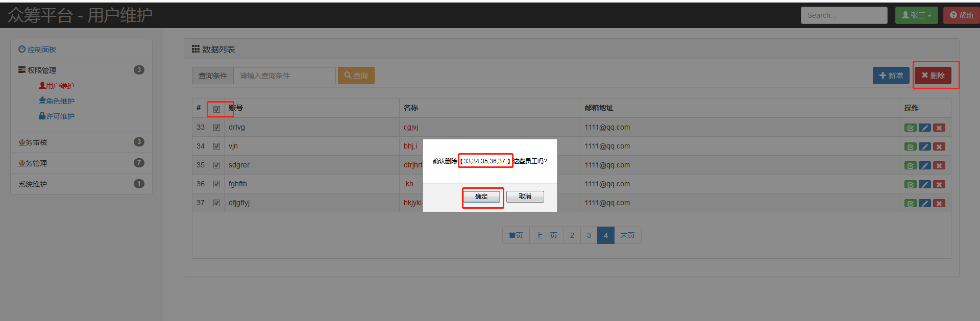Click the 请输入查询条件 query input field
980x321 pixels.
(x=284, y=76)
